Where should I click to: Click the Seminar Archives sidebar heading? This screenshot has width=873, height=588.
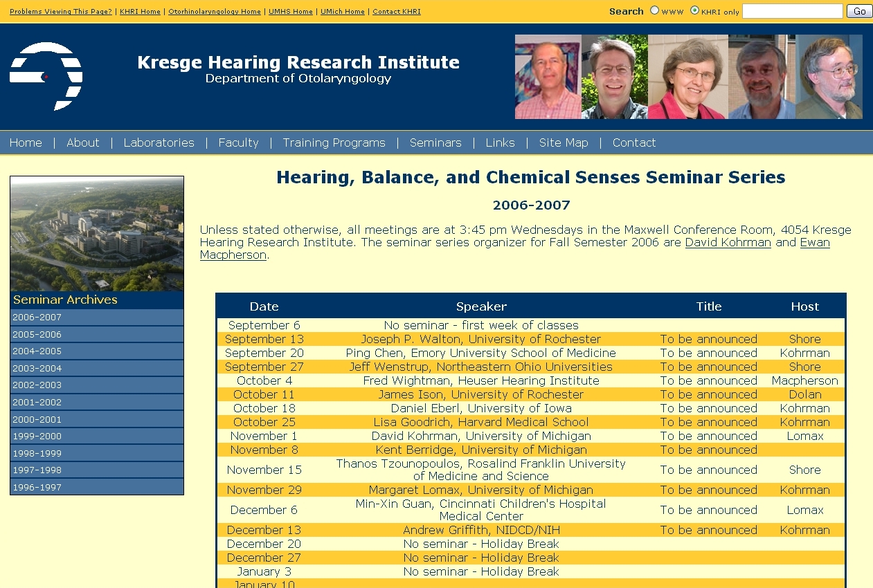pos(65,300)
